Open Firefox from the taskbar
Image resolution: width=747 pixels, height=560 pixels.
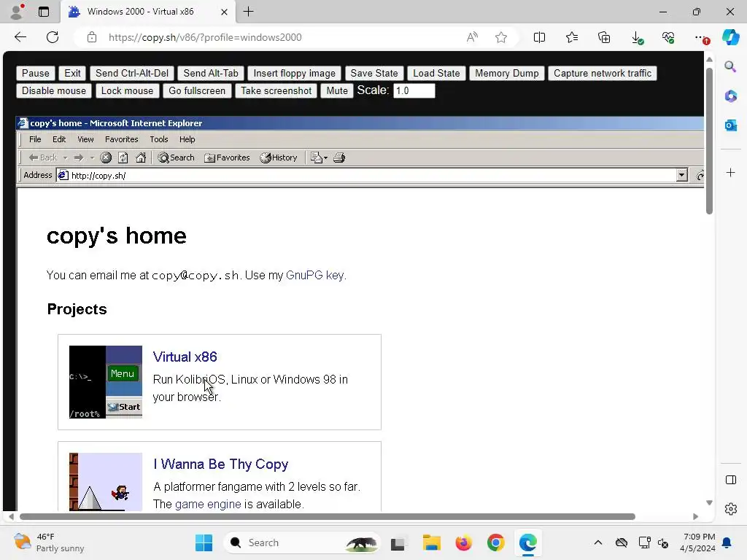pos(463,542)
